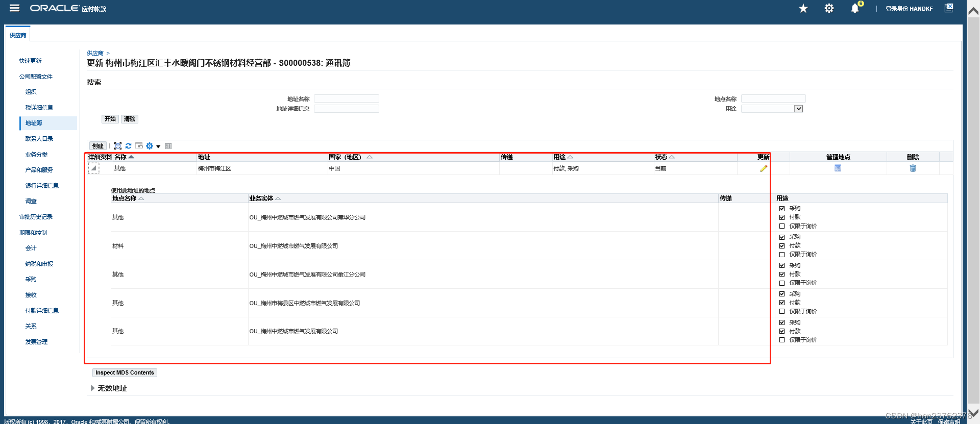Image resolution: width=980 pixels, height=424 pixels.
Task: Open the 隐私声明 footer link
Action: click(x=948, y=421)
